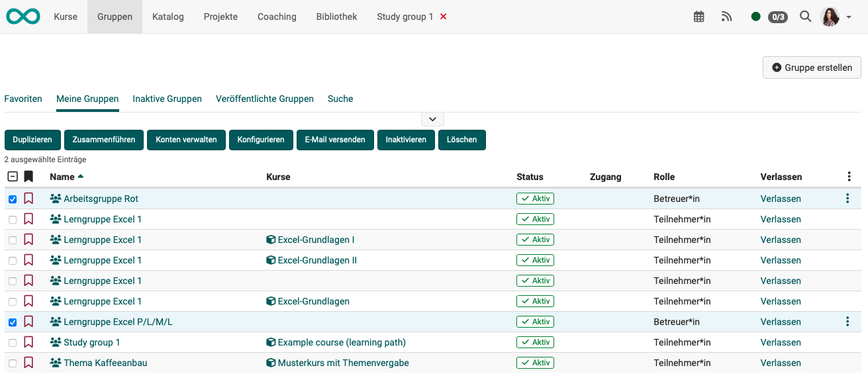Screen dimensions: 868x376
Task: Open the user menu dropdown arrow
Action: 849,17
